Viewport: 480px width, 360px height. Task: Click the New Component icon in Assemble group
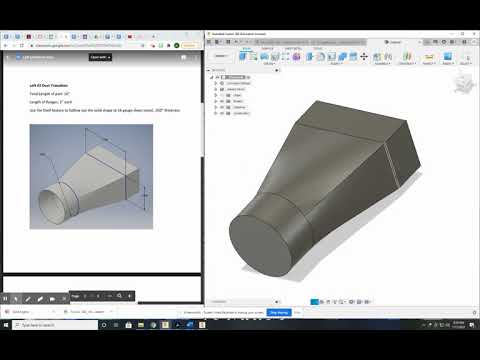pos(377,57)
